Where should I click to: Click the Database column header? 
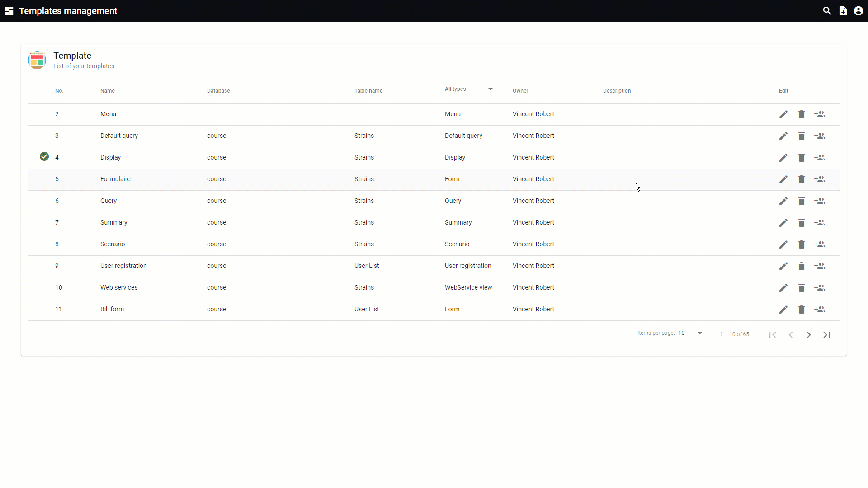[218, 91]
